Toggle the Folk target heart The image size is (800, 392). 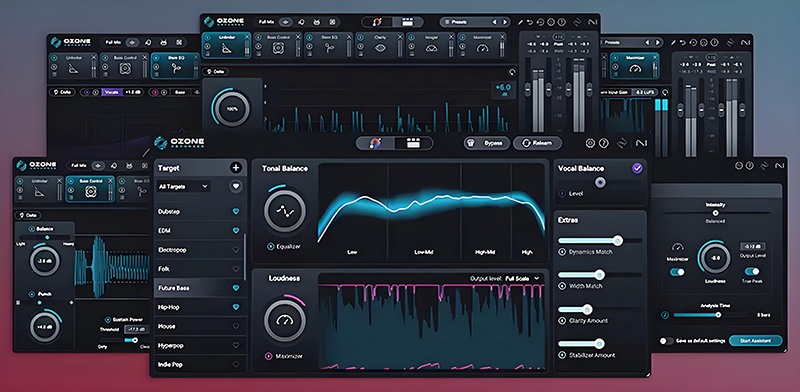[236, 269]
